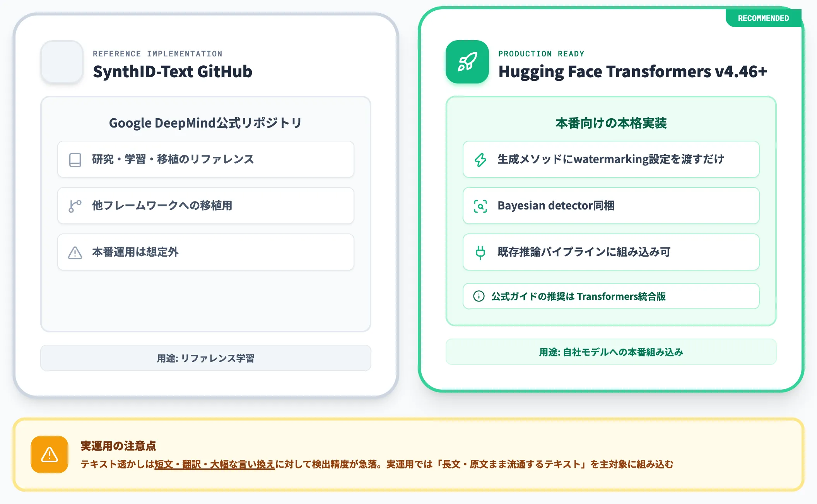Click the plug icon beside 既存推論パイプライン
Image resolution: width=817 pixels, height=504 pixels.
point(480,252)
